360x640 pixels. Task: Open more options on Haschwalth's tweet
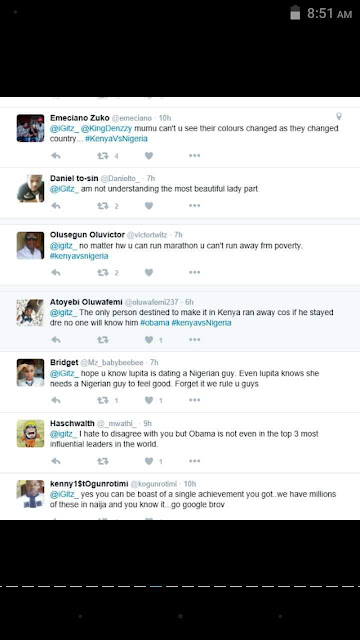[195, 461]
